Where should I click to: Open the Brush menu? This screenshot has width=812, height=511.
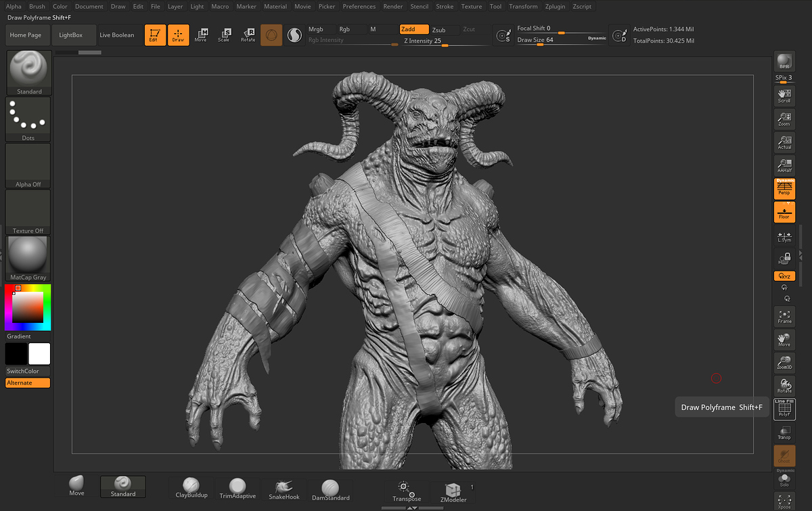pyautogui.click(x=37, y=6)
